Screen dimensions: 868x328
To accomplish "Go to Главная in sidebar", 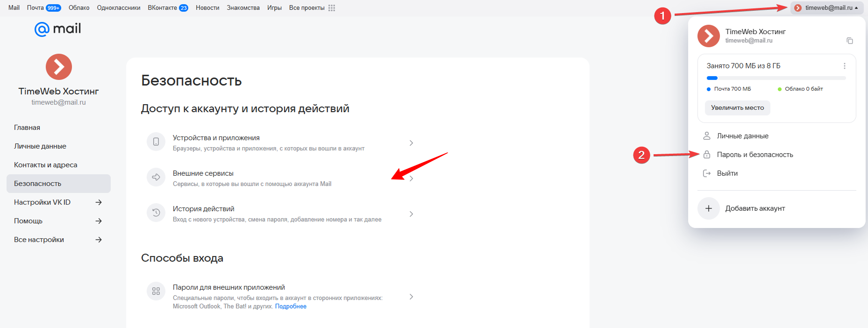I will [x=58, y=128].
